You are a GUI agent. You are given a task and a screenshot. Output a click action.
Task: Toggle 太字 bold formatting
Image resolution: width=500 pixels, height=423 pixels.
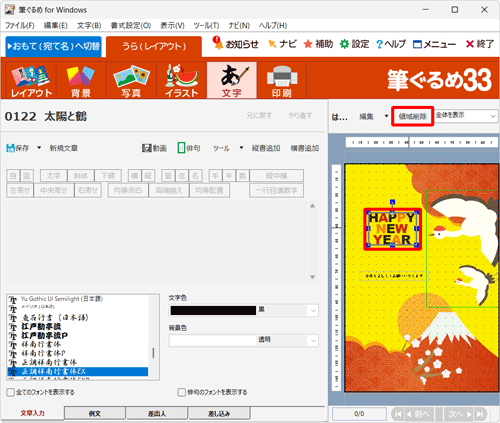coord(54,176)
